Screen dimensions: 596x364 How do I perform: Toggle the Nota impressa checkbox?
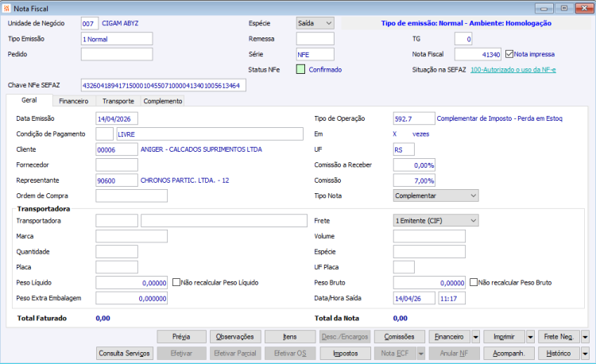509,54
